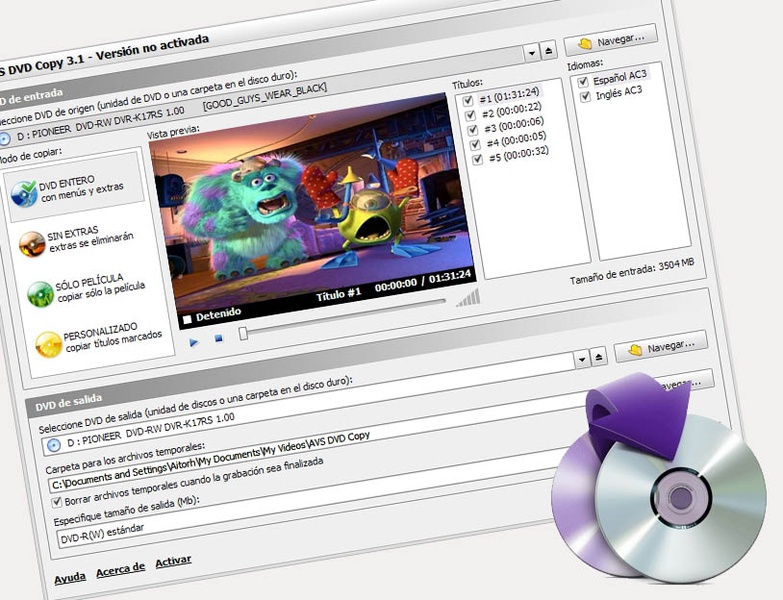Toggle title #4 (00:00:05) checkbox
The image size is (783, 600).
coord(475,144)
